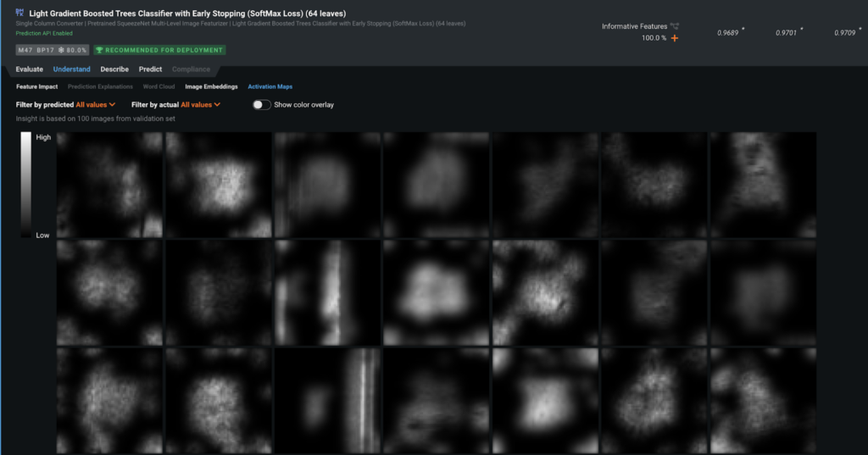The height and width of the screenshot is (455, 868).
Task: Open the Filter by predicted dropdown
Action: click(95, 104)
